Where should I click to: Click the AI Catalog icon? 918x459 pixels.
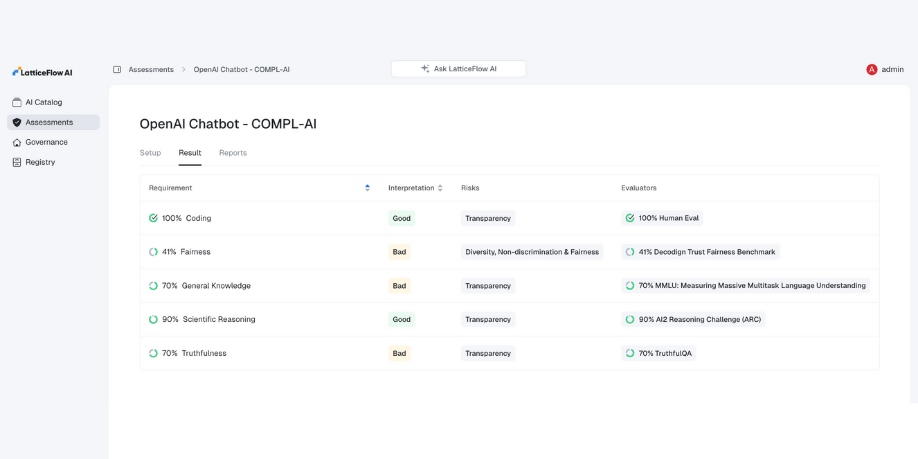pyautogui.click(x=17, y=102)
